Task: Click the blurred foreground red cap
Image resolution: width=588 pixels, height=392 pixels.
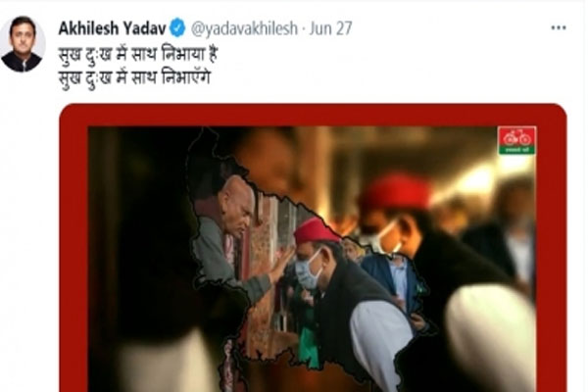Action: pyautogui.click(x=394, y=192)
